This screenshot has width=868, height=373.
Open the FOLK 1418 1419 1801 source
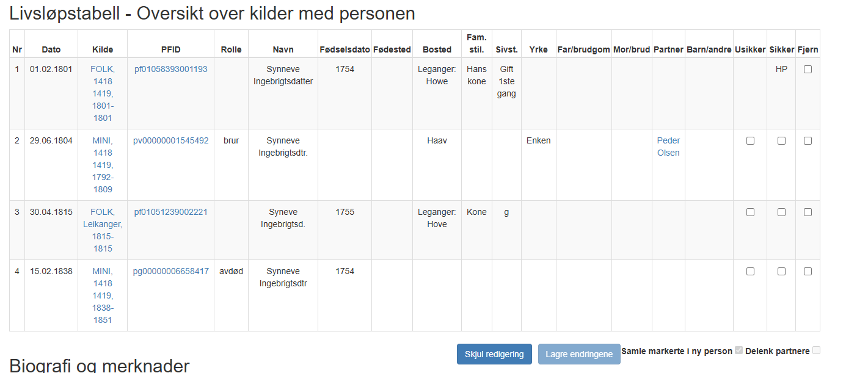[103, 94]
